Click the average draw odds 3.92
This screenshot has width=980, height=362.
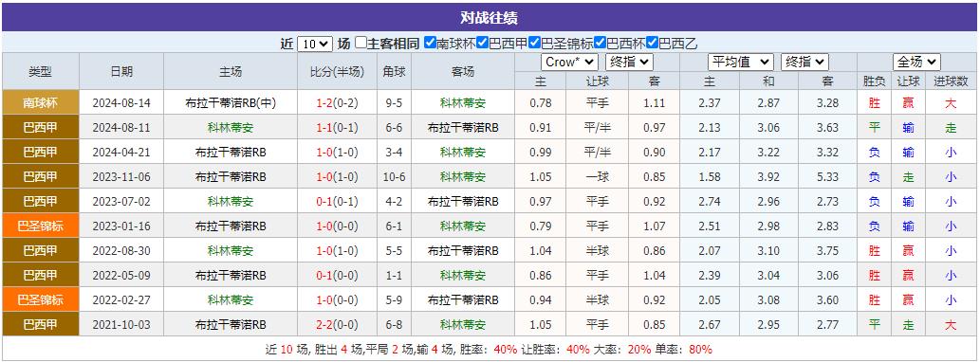(768, 176)
